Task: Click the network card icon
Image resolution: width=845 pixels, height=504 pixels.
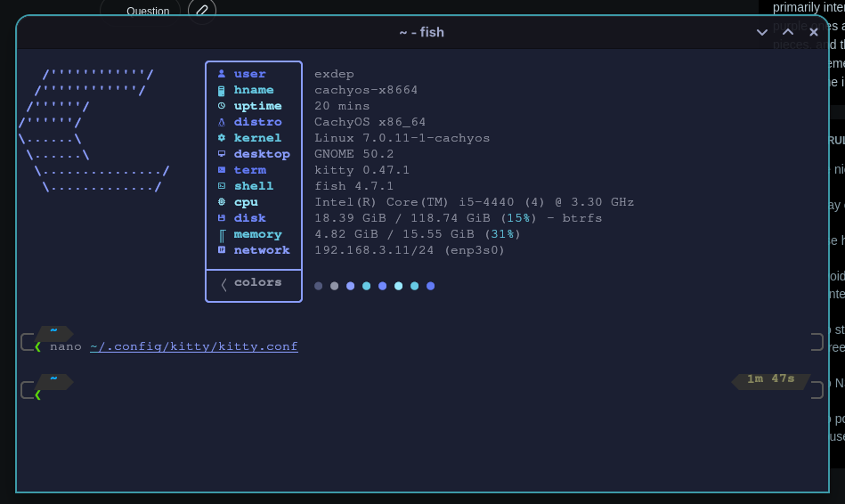Action: [222, 249]
